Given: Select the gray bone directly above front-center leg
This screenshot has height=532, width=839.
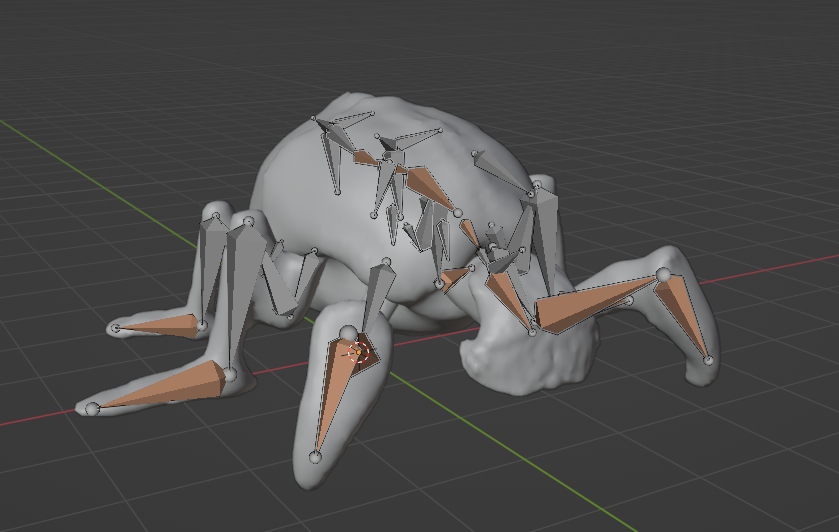Looking at the screenshot, I should point(378,296).
